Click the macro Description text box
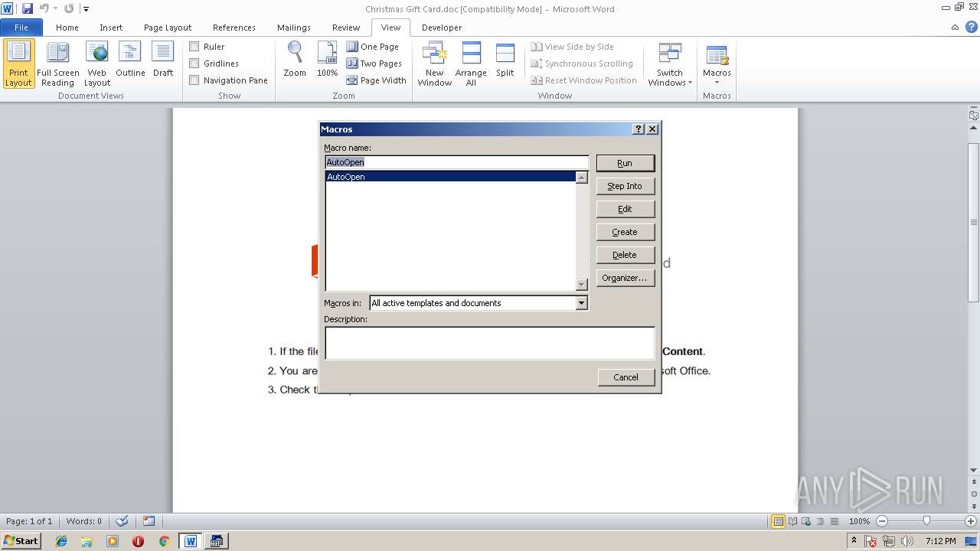 click(490, 343)
